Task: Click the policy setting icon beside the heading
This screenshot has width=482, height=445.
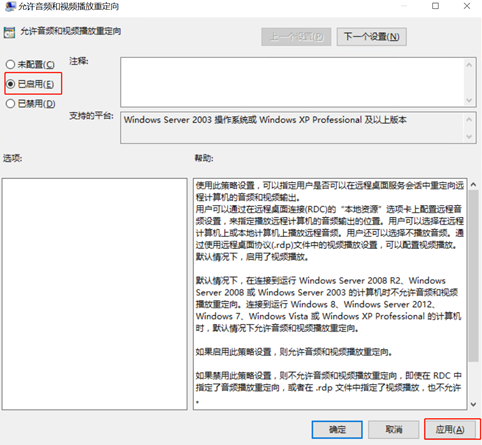Action: [x=9, y=32]
